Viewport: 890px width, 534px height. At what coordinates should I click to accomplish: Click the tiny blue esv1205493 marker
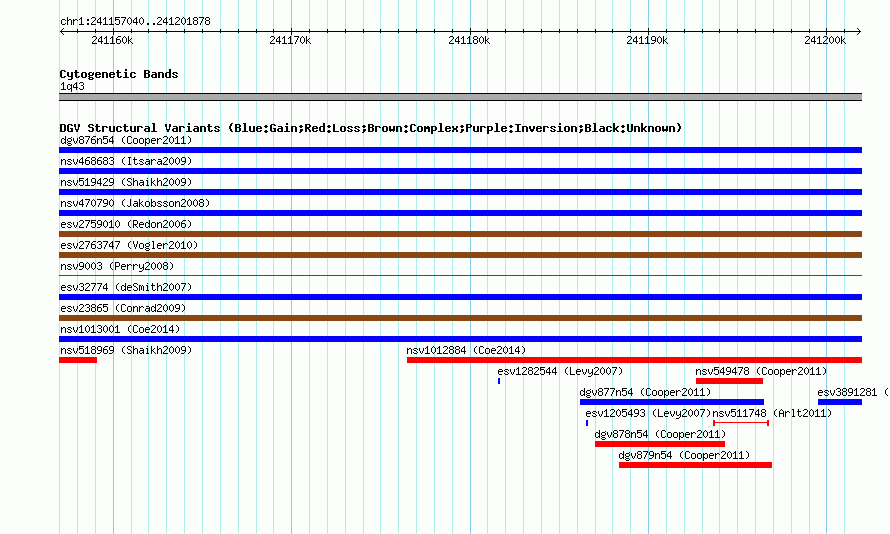click(587, 423)
